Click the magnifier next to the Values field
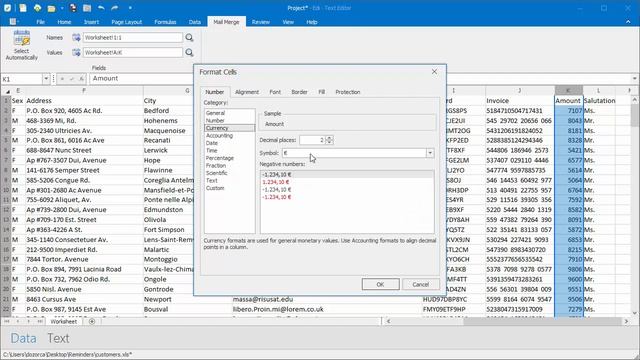Viewport: 640px width, 360px height. click(x=189, y=52)
